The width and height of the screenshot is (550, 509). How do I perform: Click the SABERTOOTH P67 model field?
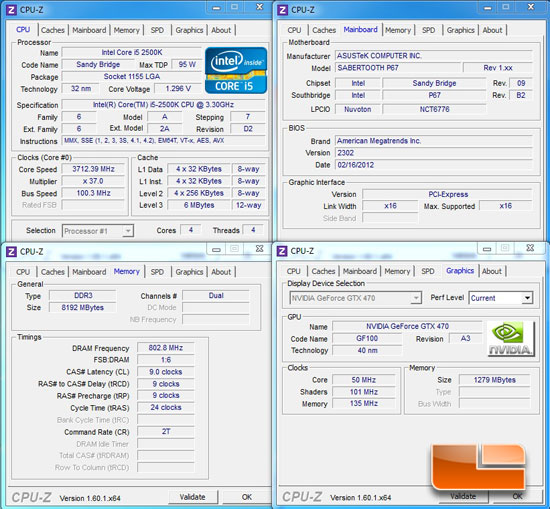[x=398, y=68]
